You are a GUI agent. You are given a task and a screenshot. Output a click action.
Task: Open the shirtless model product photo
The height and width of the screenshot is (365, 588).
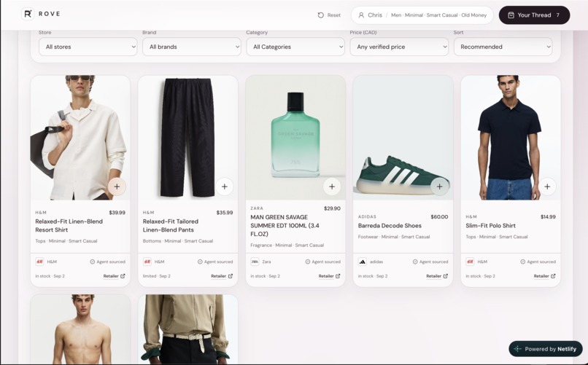80,329
